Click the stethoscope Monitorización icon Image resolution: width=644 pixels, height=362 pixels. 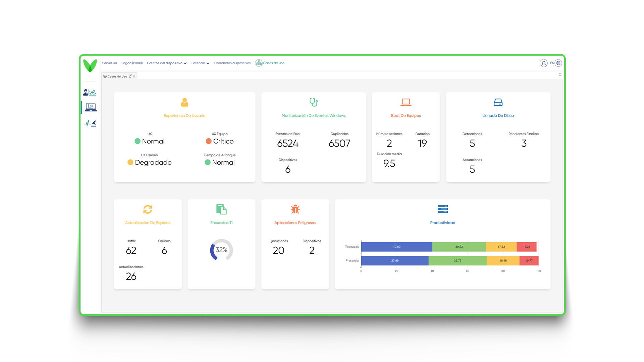[x=314, y=102]
